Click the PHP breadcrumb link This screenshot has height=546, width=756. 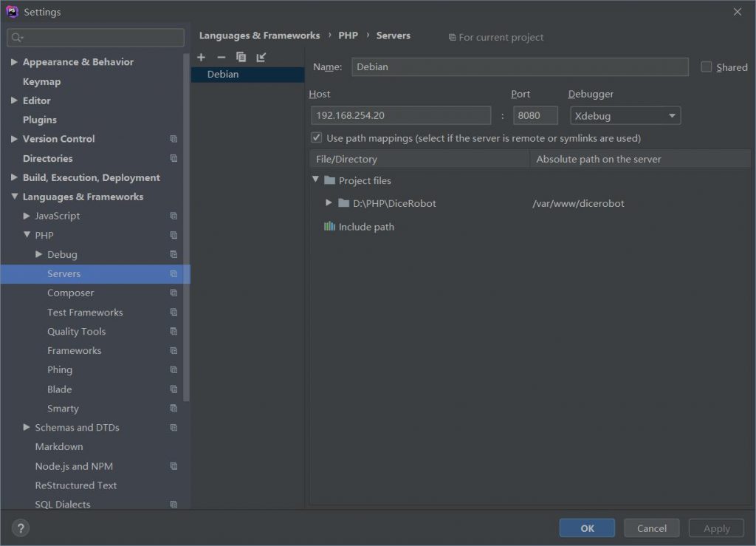click(x=348, y=35)
